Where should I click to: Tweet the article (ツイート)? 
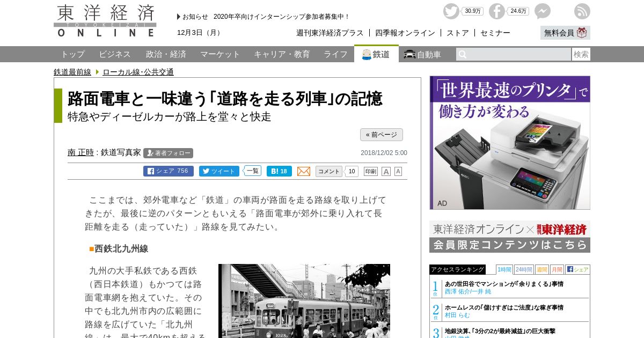click(x=219, y=171)
